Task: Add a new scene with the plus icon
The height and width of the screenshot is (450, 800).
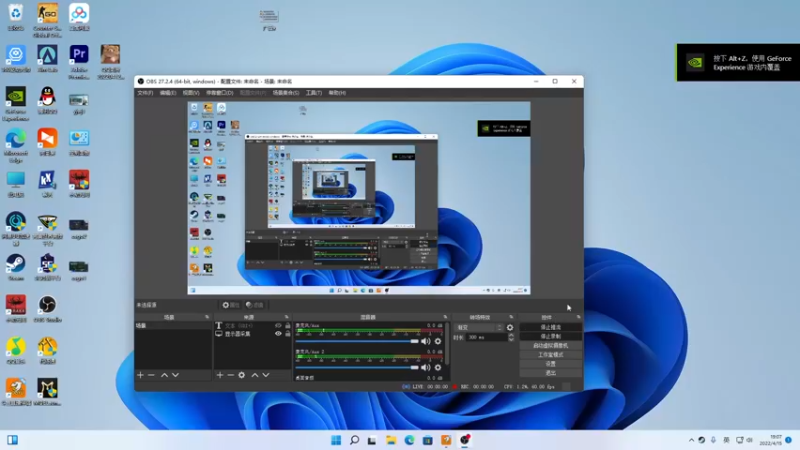Action: 140,375
